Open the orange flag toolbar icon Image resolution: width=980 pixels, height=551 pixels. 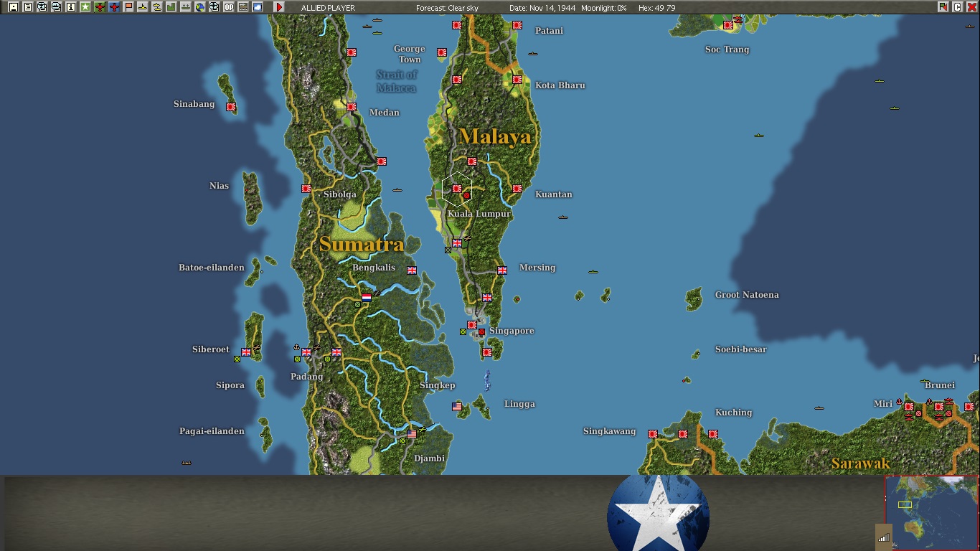coord(128,7)
